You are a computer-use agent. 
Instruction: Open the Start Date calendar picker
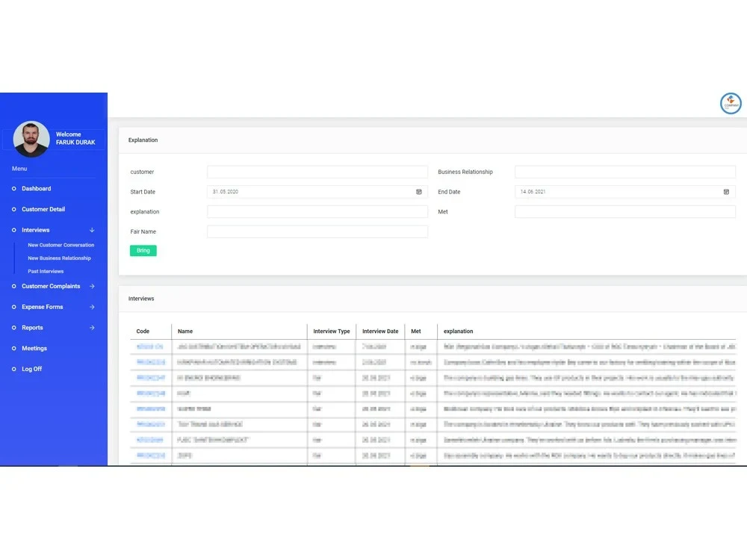419,192
